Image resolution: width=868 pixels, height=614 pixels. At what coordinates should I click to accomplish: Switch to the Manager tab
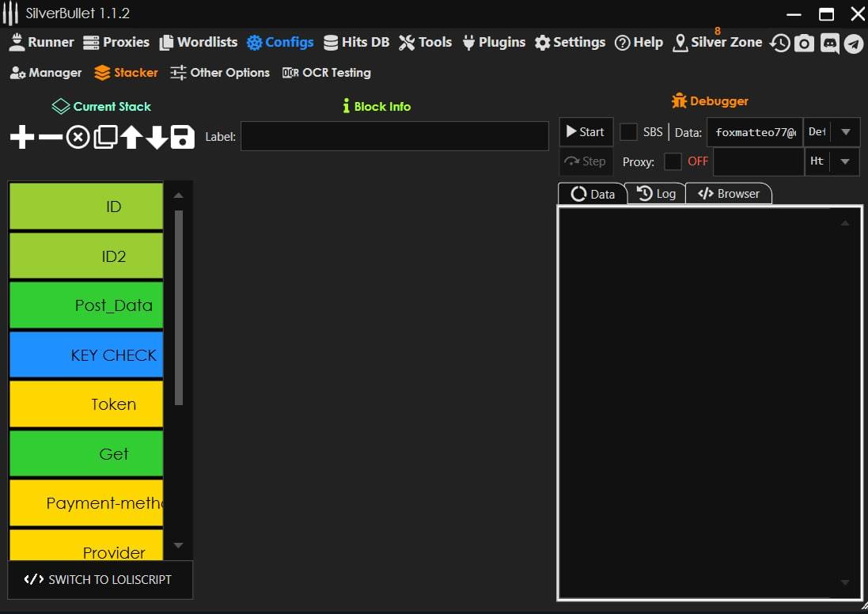pos(46,73)
